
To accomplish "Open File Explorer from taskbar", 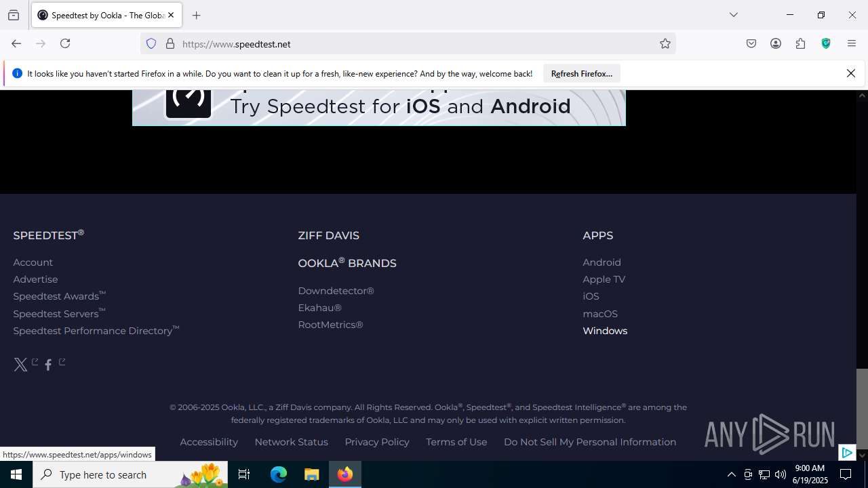I will (x=311, y=474).
